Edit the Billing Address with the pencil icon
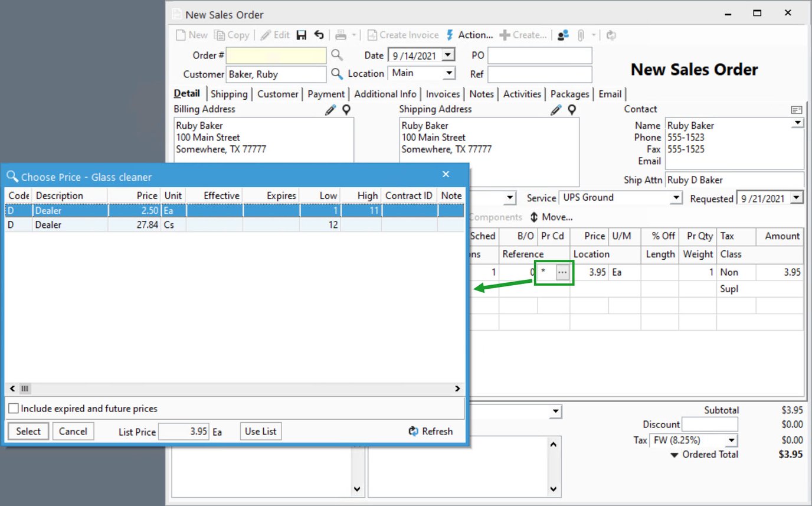812x506 pixels. point(330,109)
